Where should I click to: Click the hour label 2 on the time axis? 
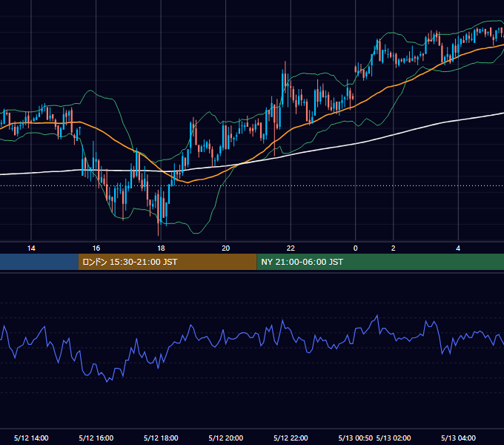[x=393, y=248]
